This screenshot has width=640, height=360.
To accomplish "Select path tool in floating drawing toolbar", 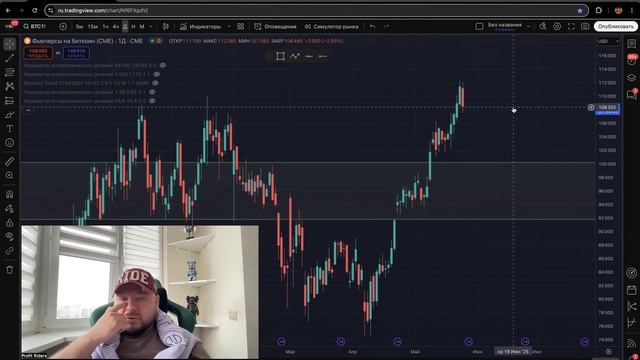I will (295, 56).
